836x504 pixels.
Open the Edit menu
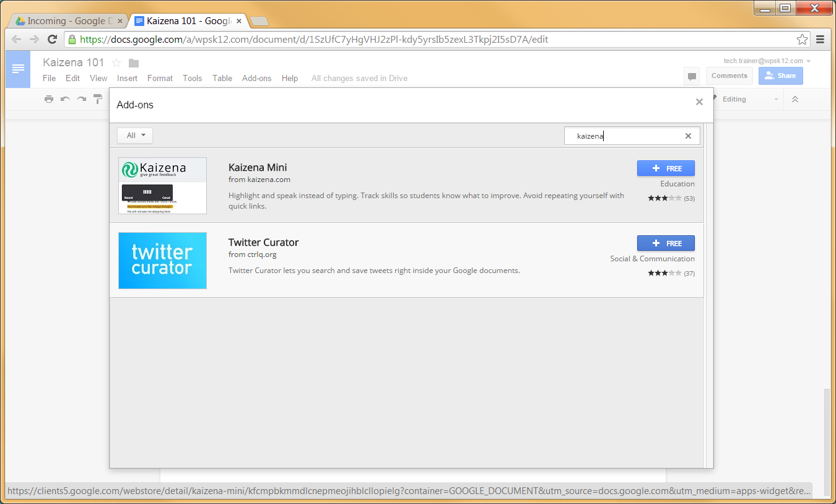pyautogui.click(x=73, y=78)
